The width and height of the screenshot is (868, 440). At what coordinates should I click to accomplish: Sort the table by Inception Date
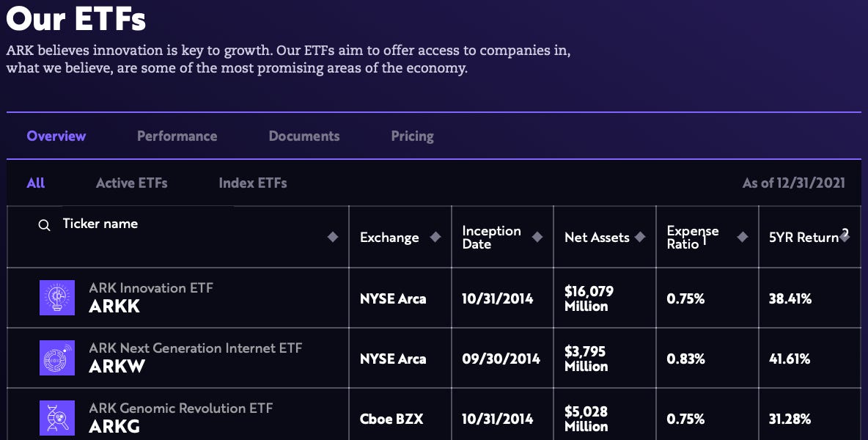click(x=537, y=237)
